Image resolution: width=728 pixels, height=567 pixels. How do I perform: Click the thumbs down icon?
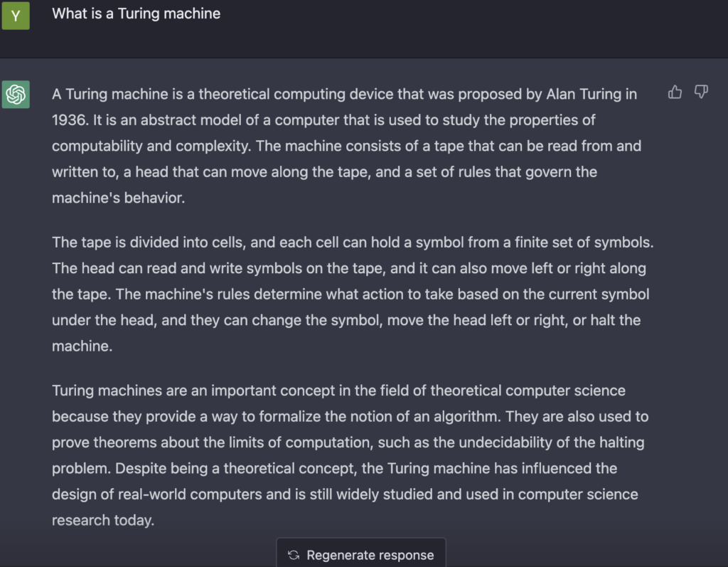(x=701, y=92)
